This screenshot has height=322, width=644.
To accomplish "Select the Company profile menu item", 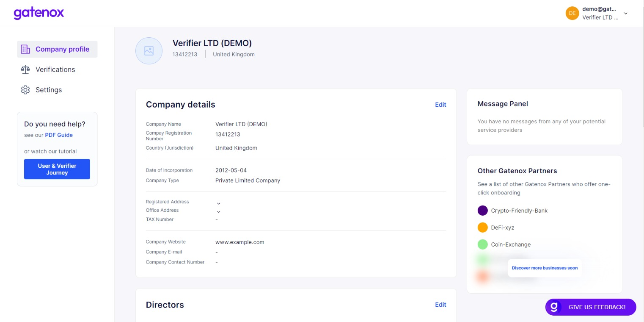I will (62, 49).
